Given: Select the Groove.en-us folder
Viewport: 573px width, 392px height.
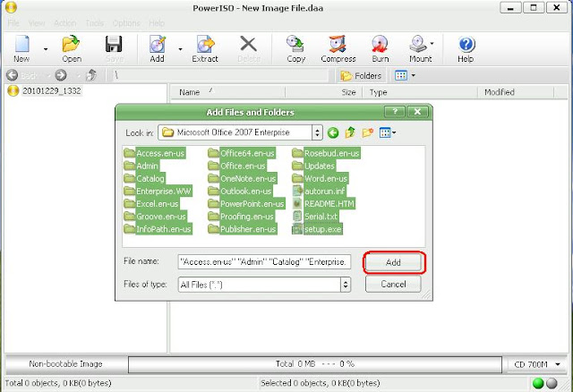Looking at the screenshot, I should pyautogui.click(x=155, y=217).
